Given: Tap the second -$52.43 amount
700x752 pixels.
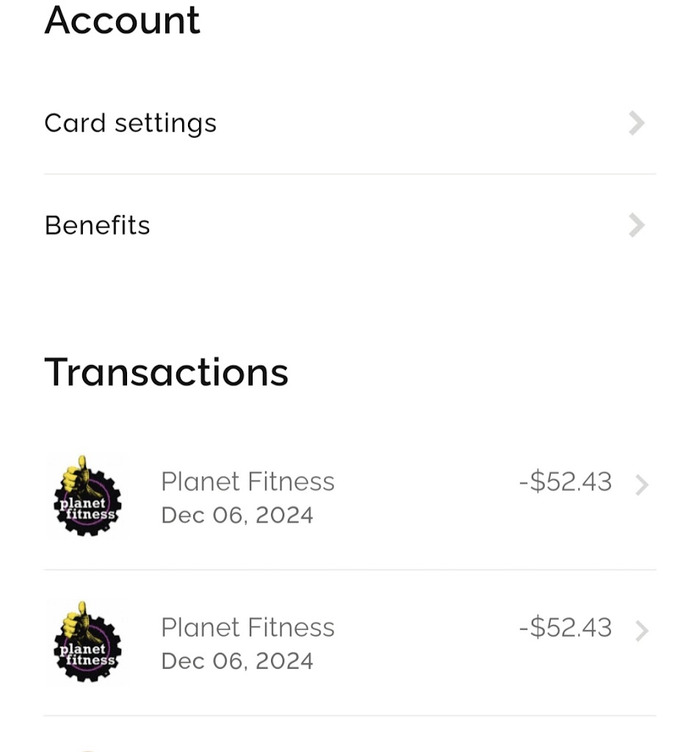Looking at the screenshot, I should pos(565,628).
